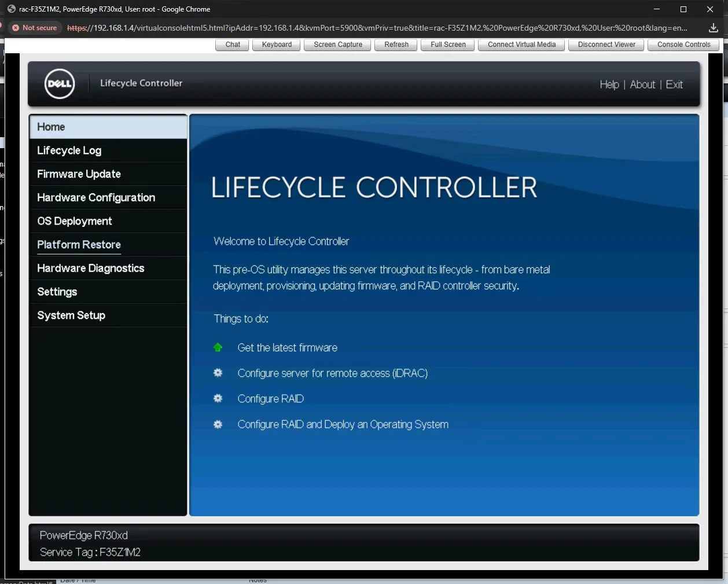Select Firmware Update in sidebar

pos(79,174)
